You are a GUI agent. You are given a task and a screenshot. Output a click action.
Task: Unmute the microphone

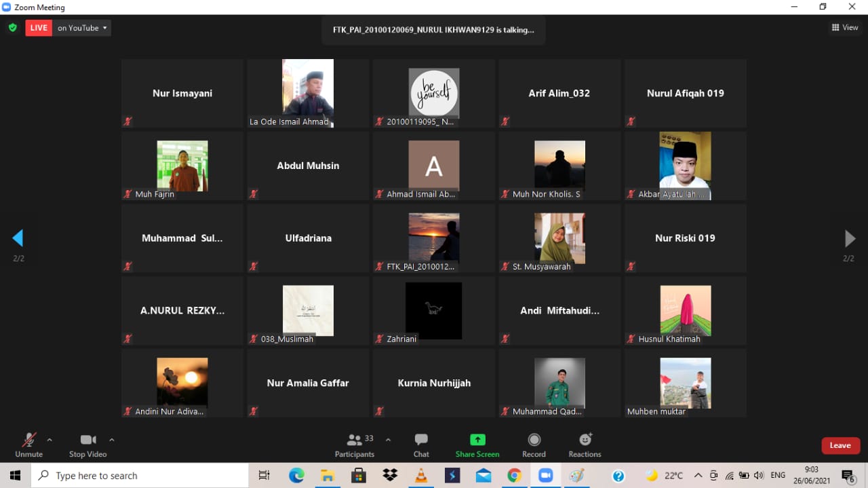28,440
